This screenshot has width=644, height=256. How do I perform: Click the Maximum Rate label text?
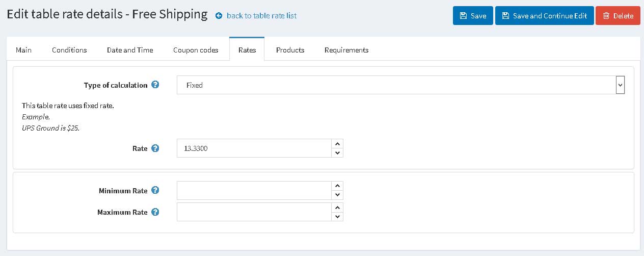[122, 212]
